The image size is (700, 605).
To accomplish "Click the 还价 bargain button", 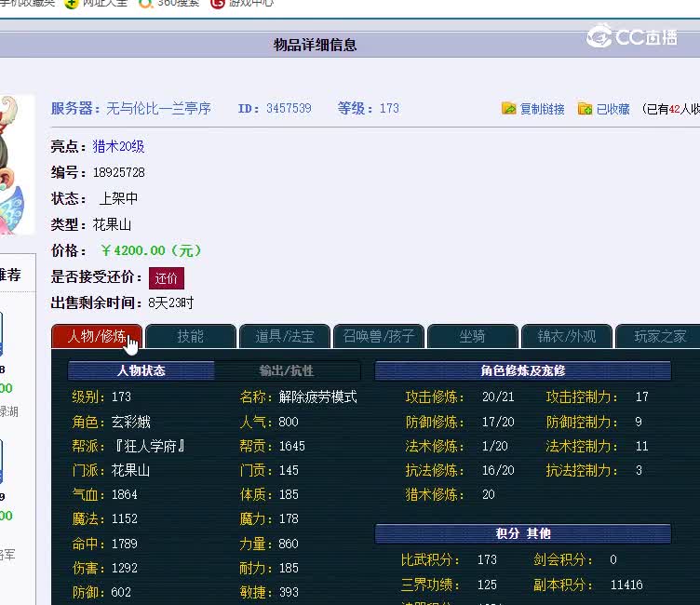I will pos(167,278).
